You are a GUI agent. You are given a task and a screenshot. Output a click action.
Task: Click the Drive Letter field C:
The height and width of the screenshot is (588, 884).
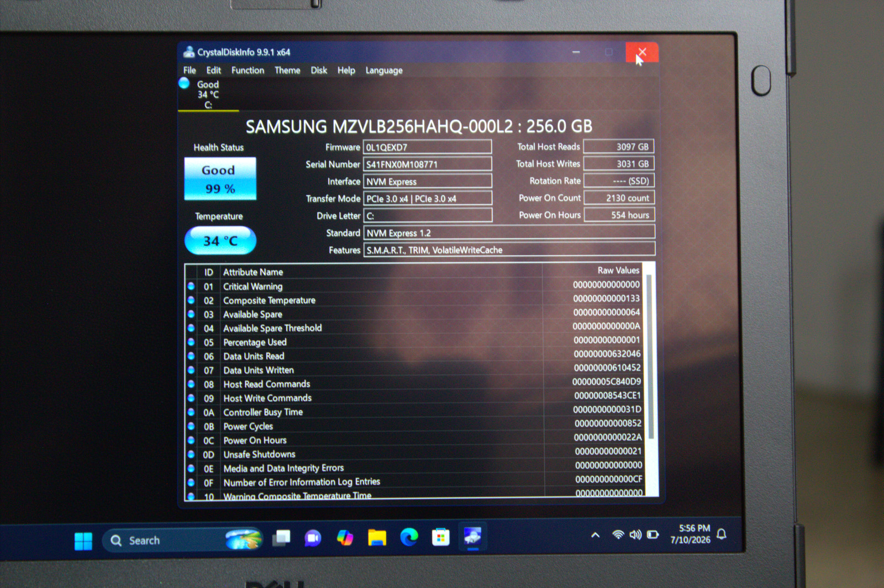427,215
